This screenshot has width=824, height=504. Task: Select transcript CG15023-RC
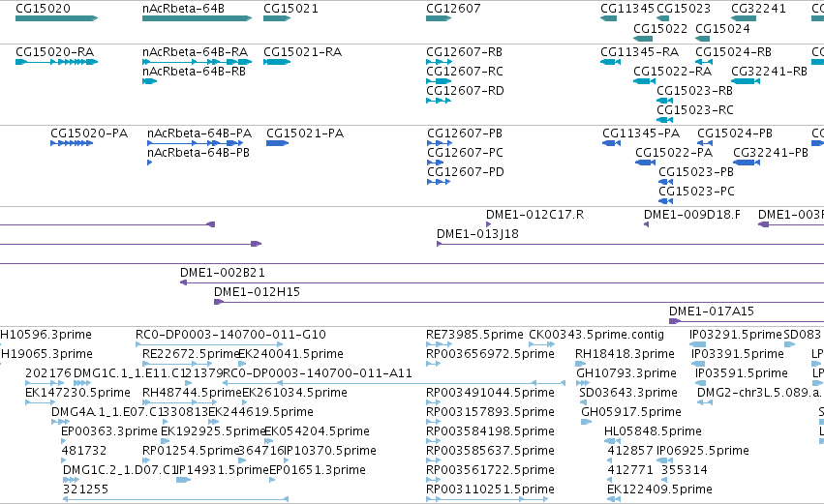[694, 109]
